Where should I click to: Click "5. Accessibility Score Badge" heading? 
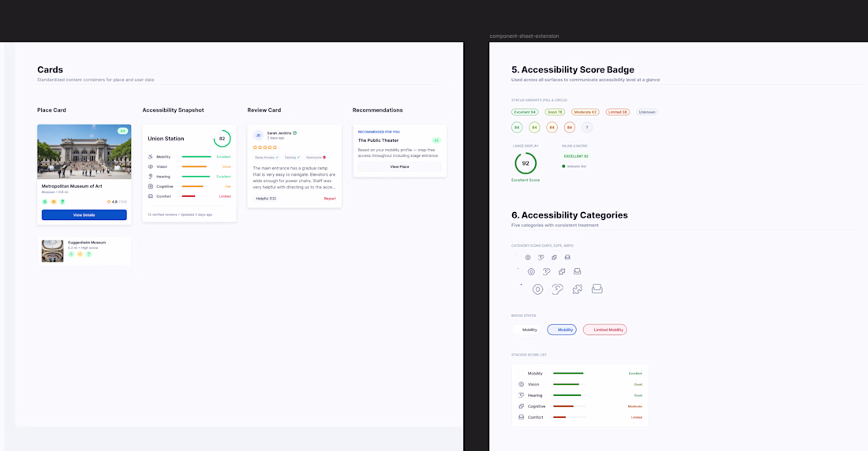click(x=573, y=69)
